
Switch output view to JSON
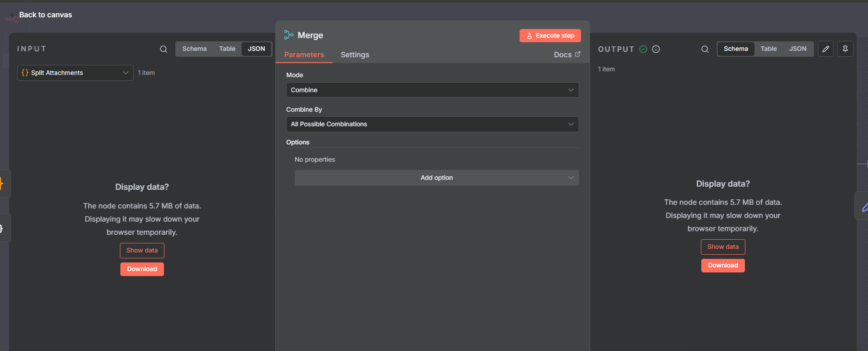point(798,49)
